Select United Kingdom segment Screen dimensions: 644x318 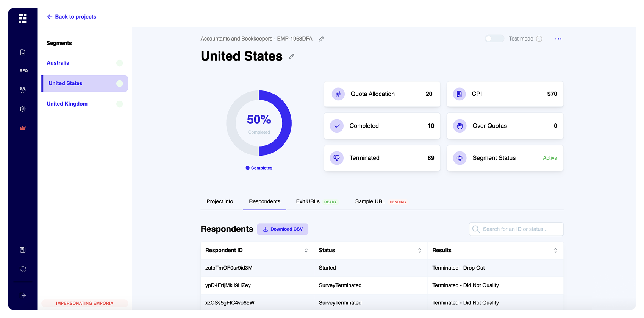pyautogui.click(x=67, y=104)
